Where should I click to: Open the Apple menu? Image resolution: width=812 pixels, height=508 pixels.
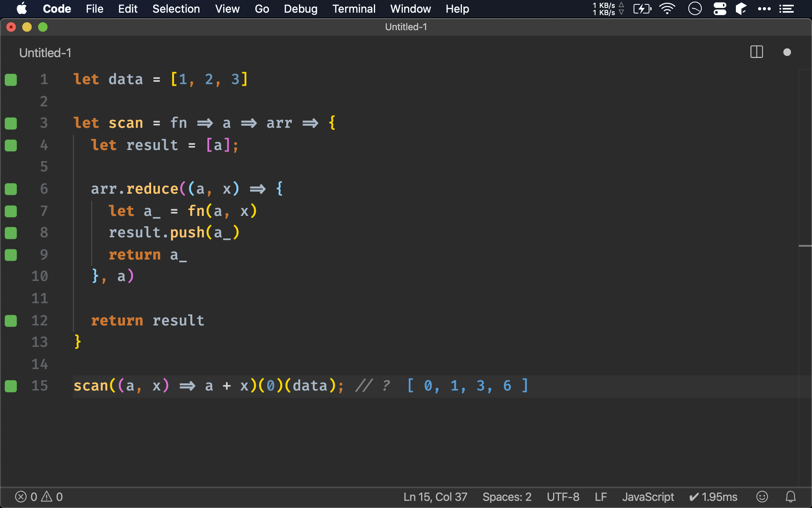pyautogui.click(x=22, y=8)
